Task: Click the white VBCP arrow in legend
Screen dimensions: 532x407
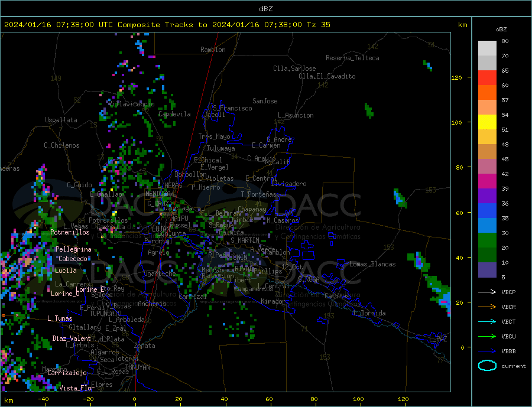Action: coord(487,292)
